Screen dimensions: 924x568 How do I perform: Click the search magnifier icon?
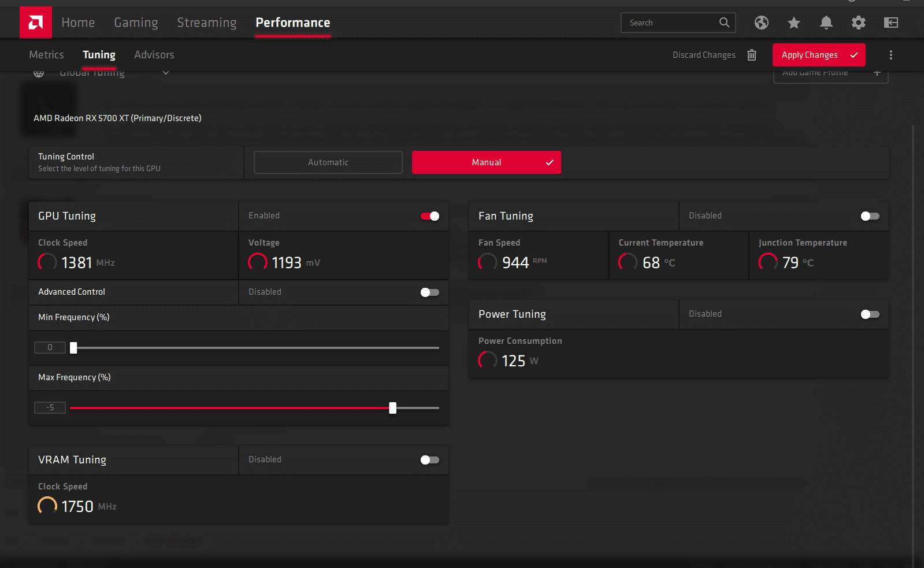(724, 23)
